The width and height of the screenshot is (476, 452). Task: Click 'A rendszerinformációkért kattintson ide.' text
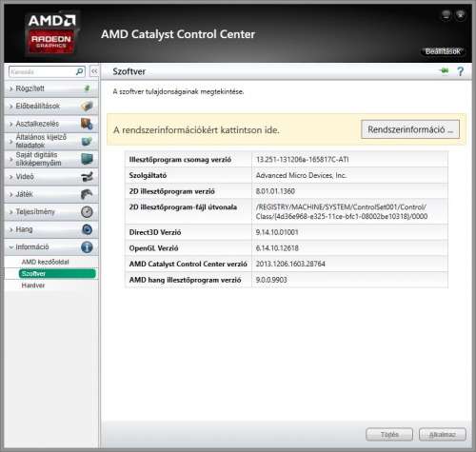pyautogui.click(x=196, y=130)
